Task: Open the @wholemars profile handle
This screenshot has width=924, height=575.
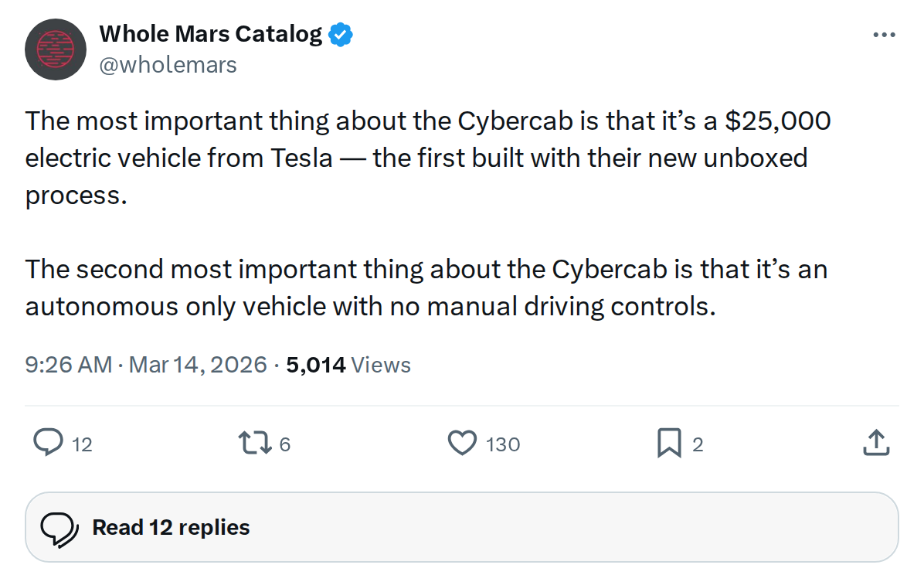Action: [x=169, y=65]
